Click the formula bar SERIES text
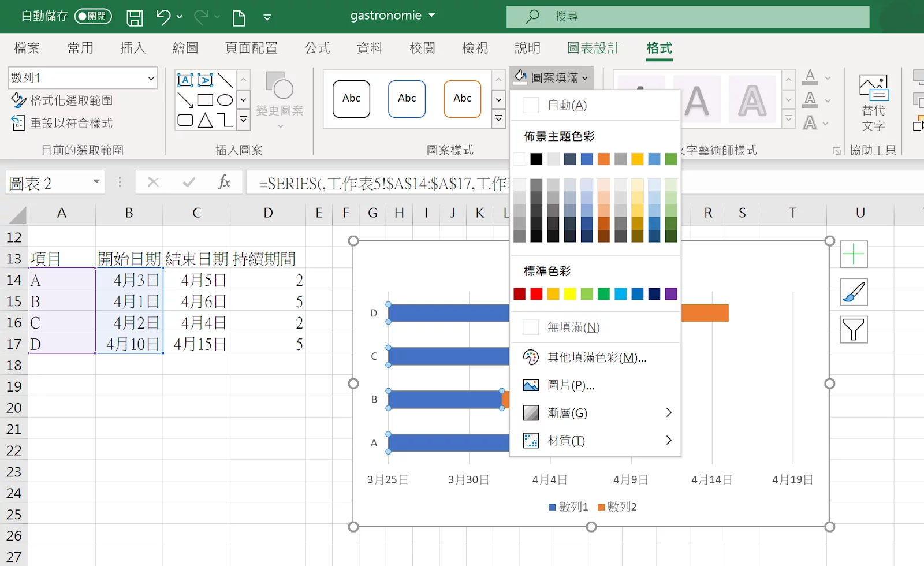 pyautogui.click(x=383, y=184)
